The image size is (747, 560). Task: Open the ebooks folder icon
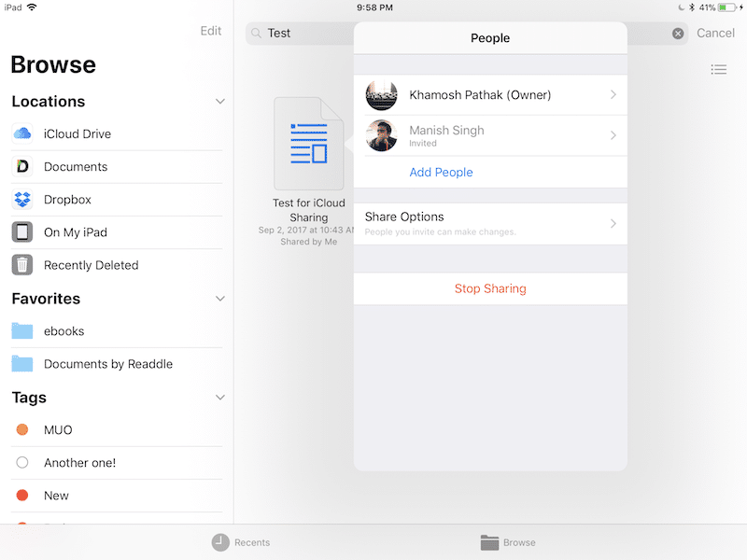pos(22,331)
